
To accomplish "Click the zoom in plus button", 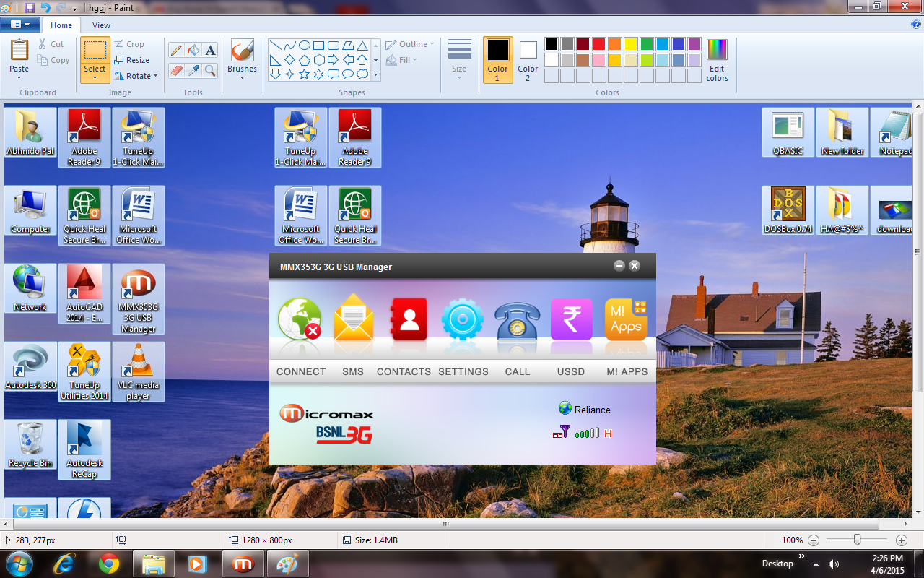I will [901, 540].
